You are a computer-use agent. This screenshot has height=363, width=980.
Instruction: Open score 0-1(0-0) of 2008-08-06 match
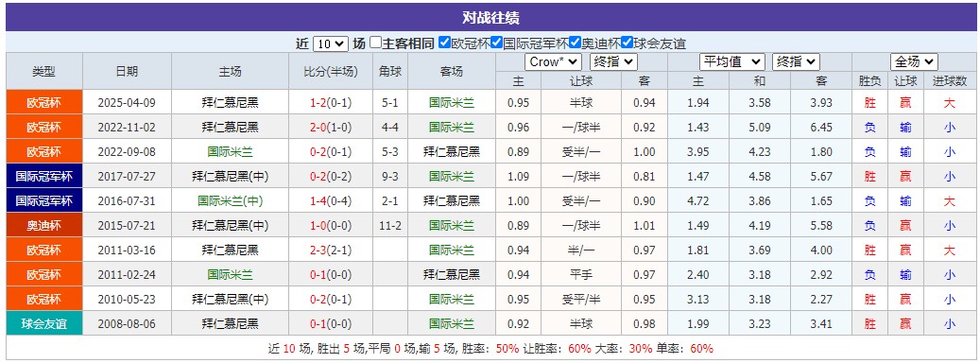(331, 324)
